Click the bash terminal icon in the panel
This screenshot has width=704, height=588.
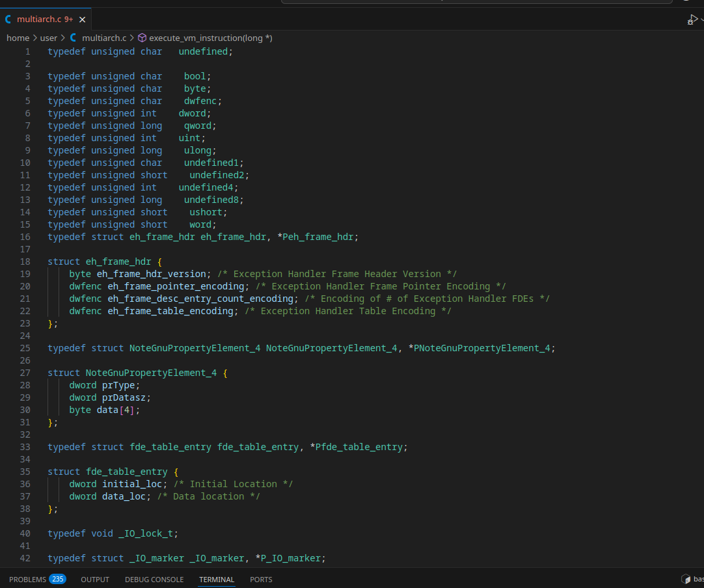click(x=686, y=579)
